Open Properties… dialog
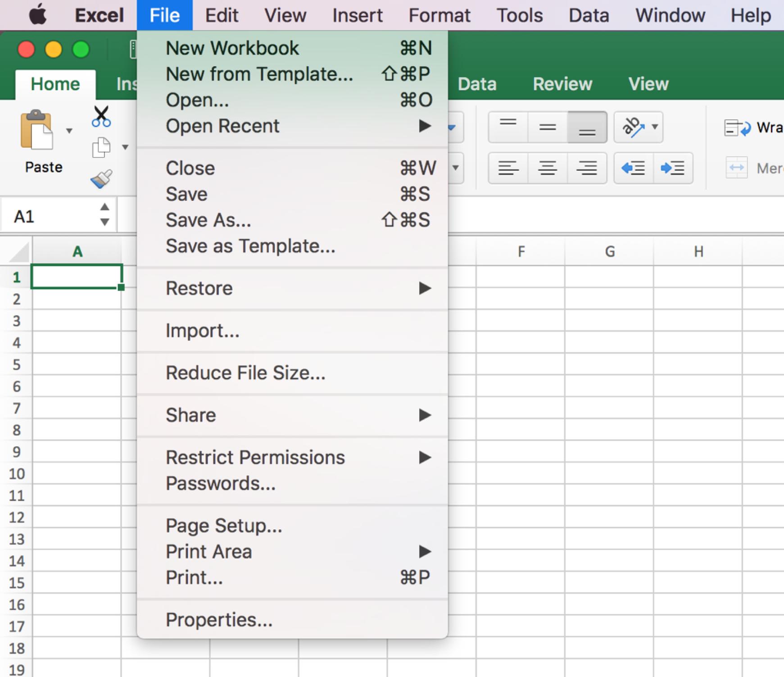Screen dimensions: 784x677 click(292, 620)
